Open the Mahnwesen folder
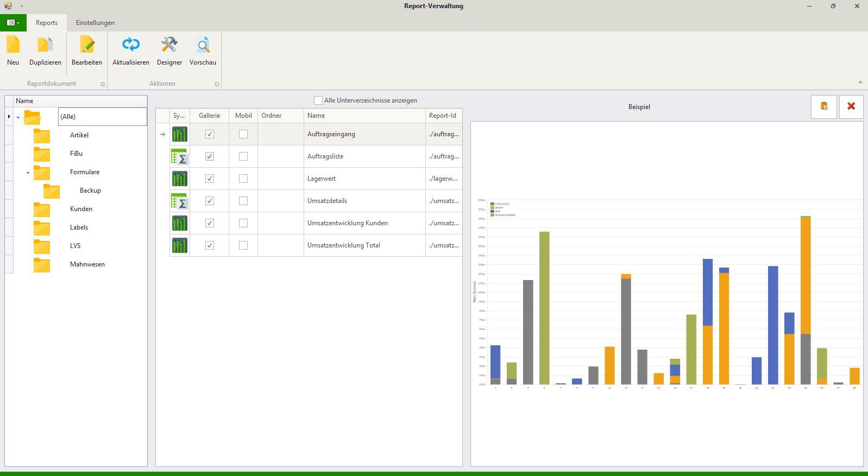Viewport: 868px width, 476px height. click(87, 264)
